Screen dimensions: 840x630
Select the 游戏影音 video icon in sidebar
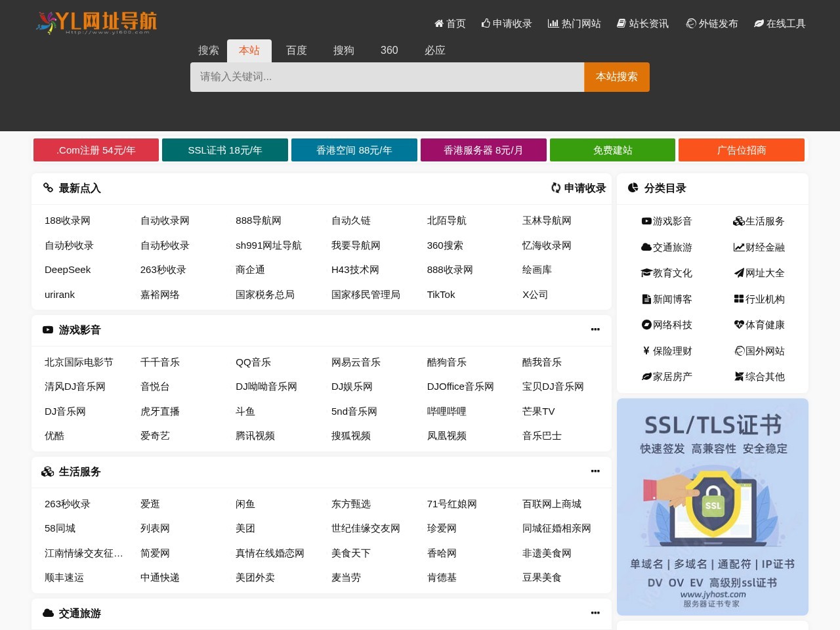(646, 221)
